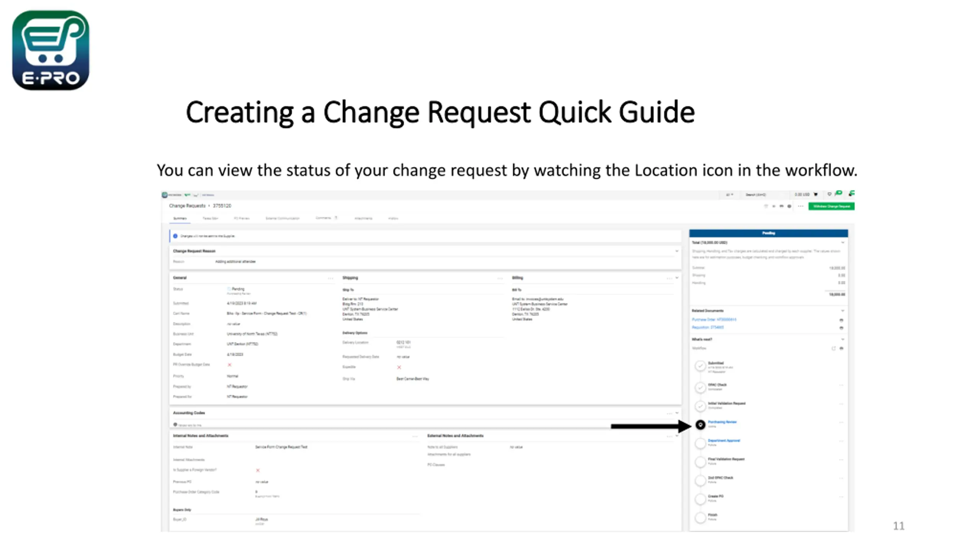The height and width of the screenshot is (551, 980).
Task: Click the Initial Validation Request checkmark circle
Action: tap(700, 406)
